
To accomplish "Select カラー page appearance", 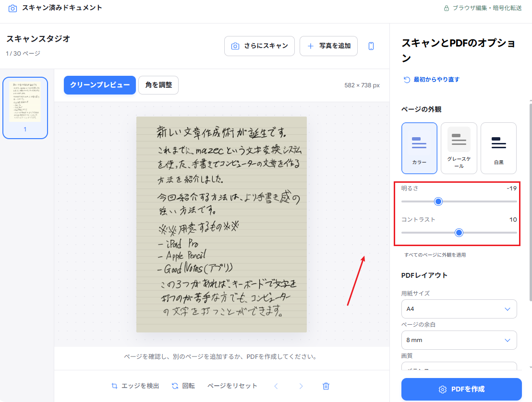I will click(x=419, y=148).
